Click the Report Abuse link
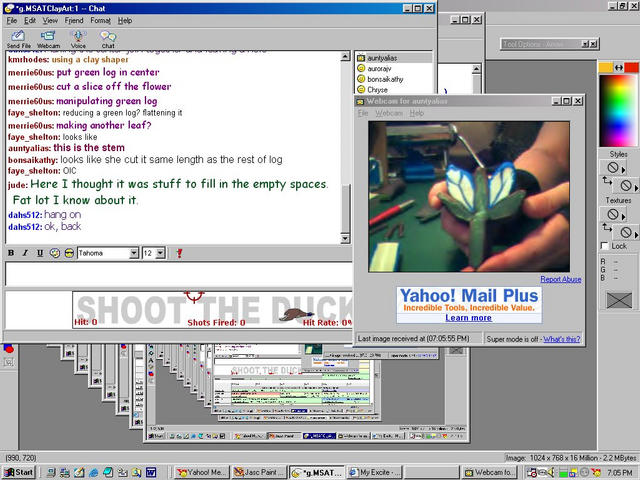The image size is (640, 480). point(561,279)
